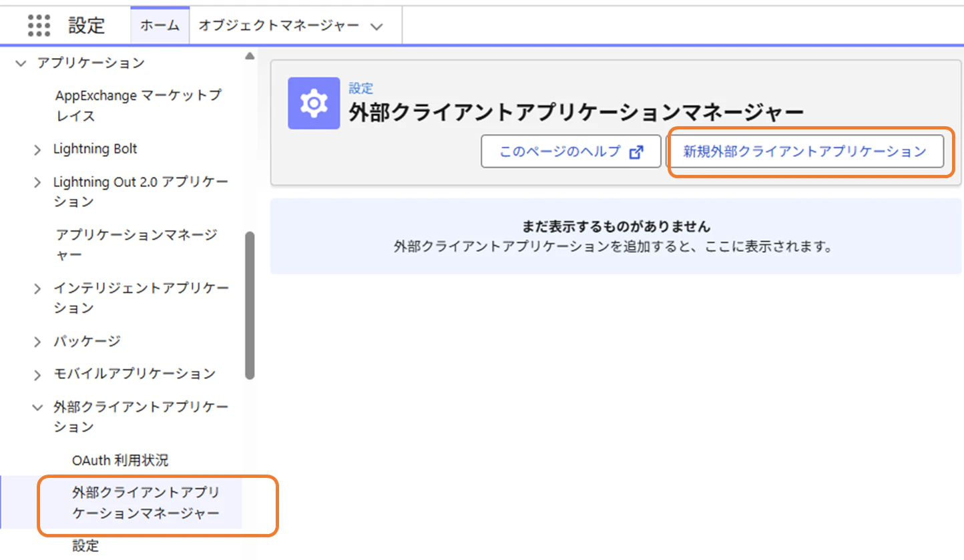
Task: Click external link icon on このページのヘルプ
Action: tap(636, 152)
